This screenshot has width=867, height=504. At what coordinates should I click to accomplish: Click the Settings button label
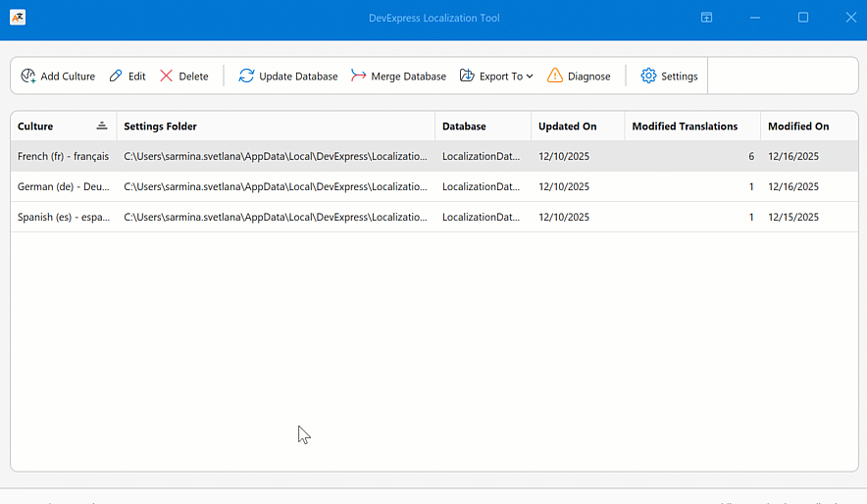[679, 76]
